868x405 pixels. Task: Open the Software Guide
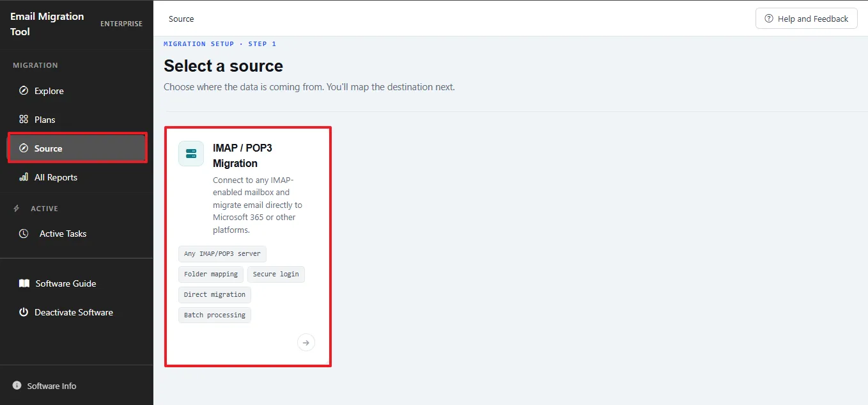(x=77, y=283)
